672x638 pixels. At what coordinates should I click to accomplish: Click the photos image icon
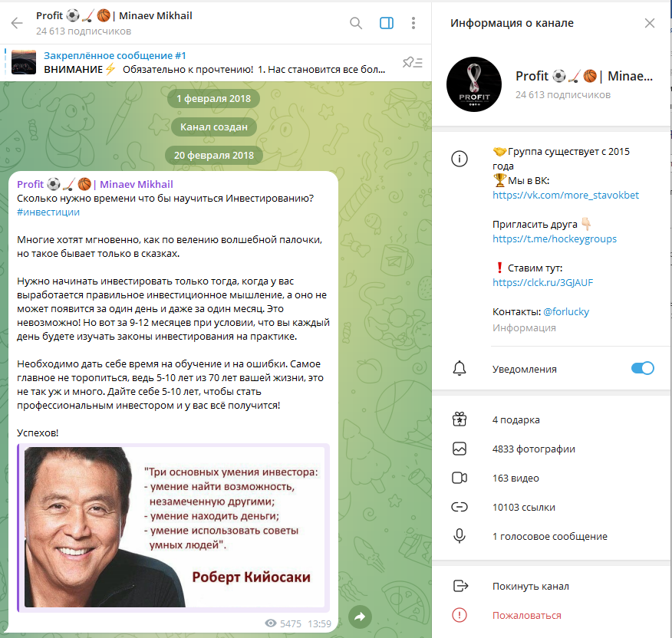click(460, 449)
